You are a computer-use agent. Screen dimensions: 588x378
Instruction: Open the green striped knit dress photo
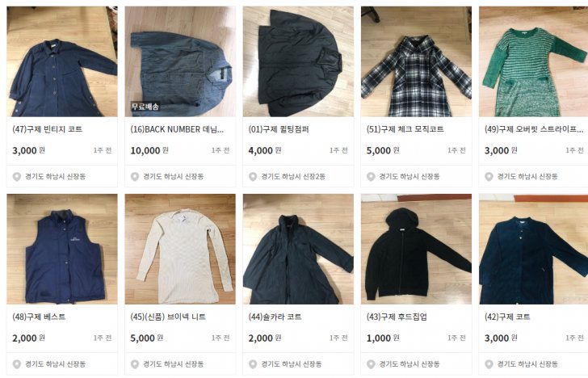(x=534, y=61)
